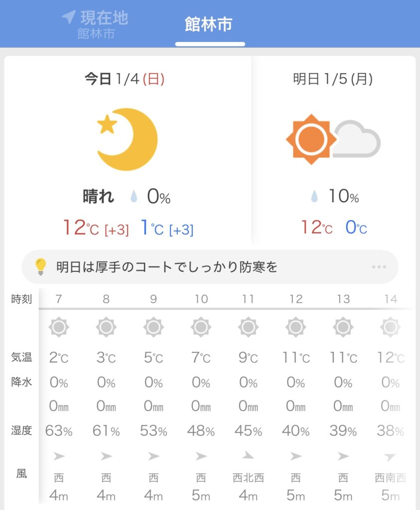Tap the moon and star weather icon
The height and width of the screenshot is (510, 420).
[128, 139]
